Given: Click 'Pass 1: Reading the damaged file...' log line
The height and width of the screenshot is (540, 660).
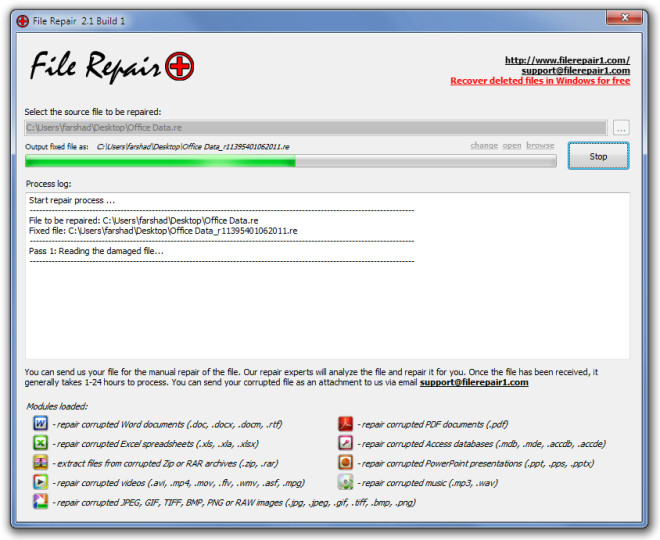Looking at the screenshot, I should [96, 251].
